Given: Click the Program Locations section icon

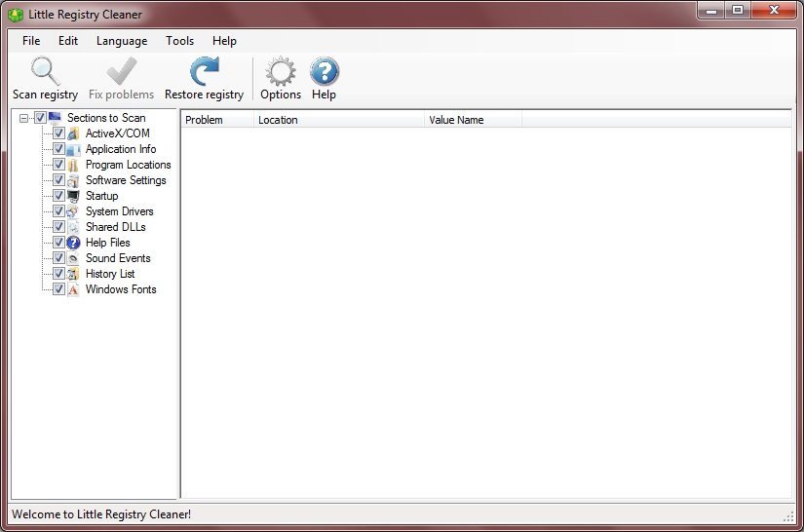Looking at the screenshot, I should 73,165.
